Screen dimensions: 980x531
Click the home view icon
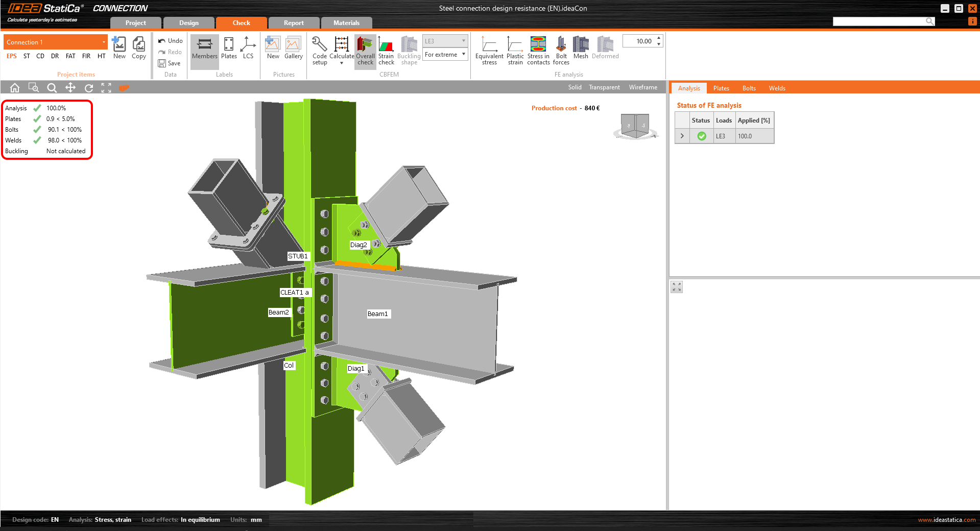(15, 88)
